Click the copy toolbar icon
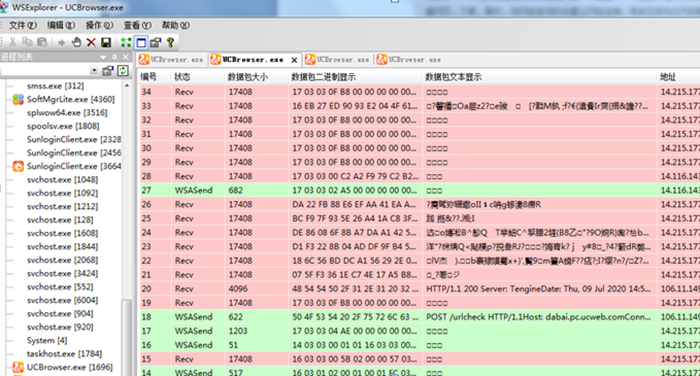This screenshot has height=376, width=700. point(27,42)
